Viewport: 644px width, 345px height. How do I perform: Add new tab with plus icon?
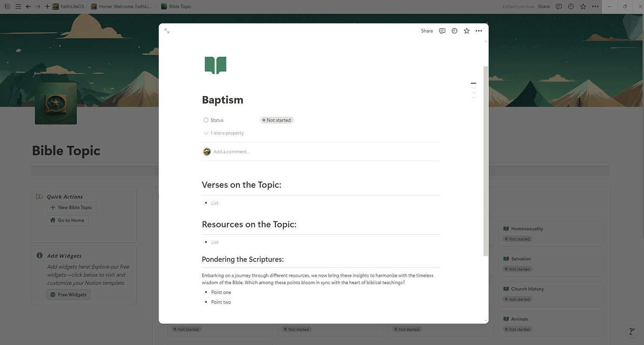click(x=47, y=6)
